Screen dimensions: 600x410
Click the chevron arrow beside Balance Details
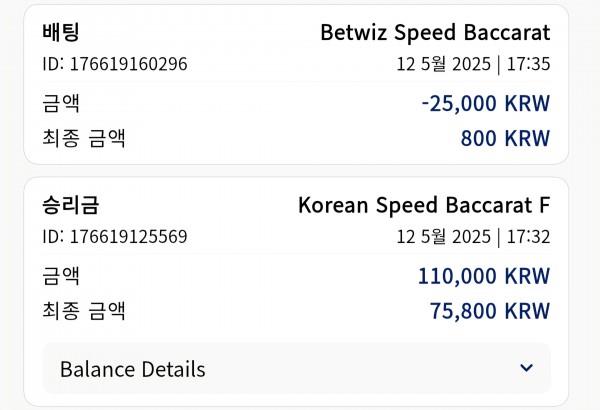click(527, 368)
